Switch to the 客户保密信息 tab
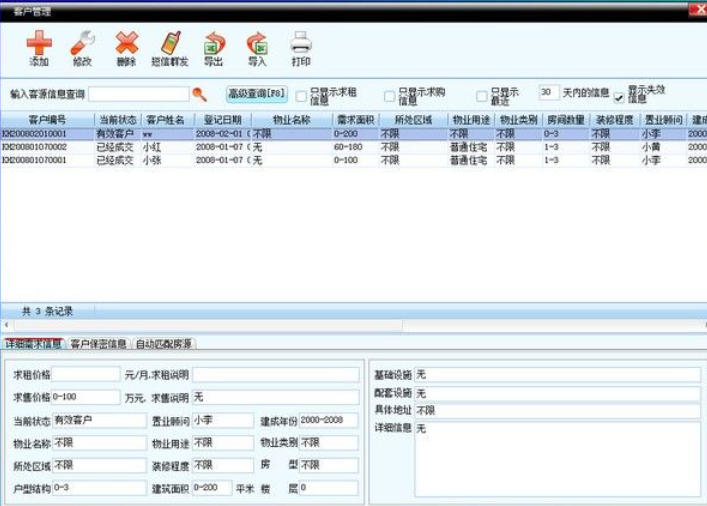 pos(98,344)
